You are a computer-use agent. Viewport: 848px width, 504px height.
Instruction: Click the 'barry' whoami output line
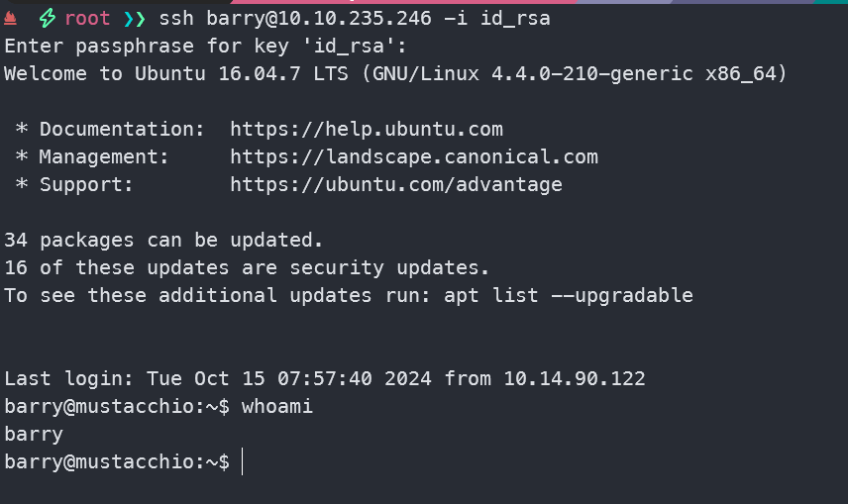coord(34,434)
